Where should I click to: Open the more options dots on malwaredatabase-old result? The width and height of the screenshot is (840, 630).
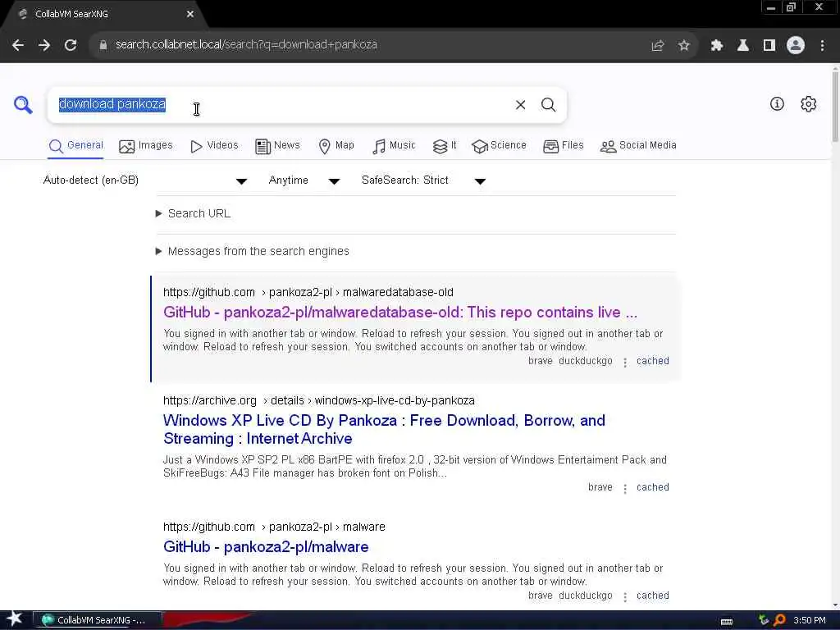[x=624, y=363]
